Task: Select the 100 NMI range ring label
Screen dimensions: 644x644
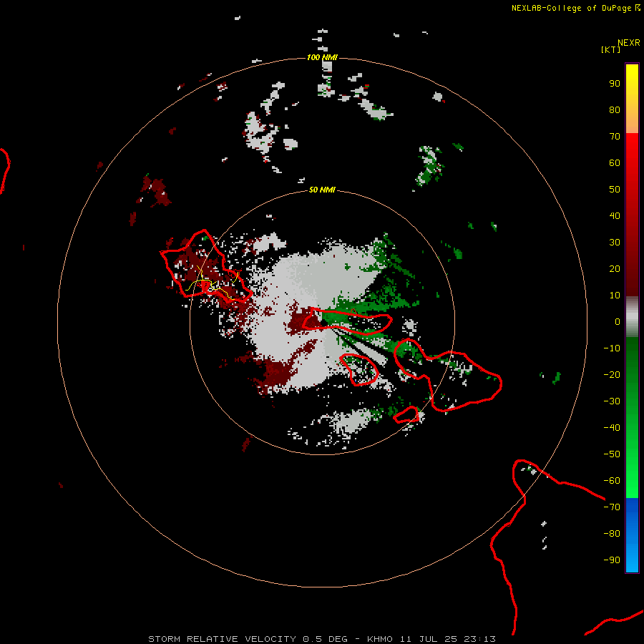Action: (322, 57)
